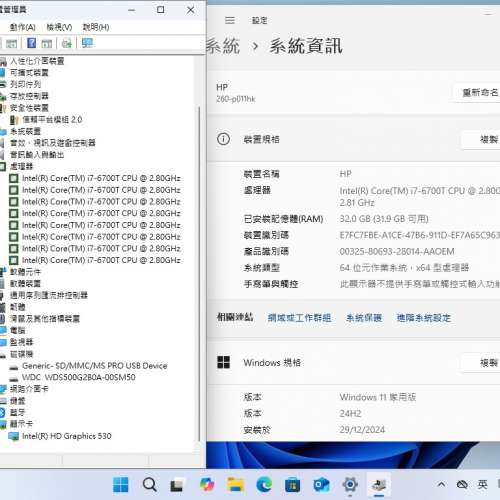Select the 列印佇列 category
Image resolution: width=500 pixels, height=500 pixels.
pyautogui.click(x=25, y=84)
